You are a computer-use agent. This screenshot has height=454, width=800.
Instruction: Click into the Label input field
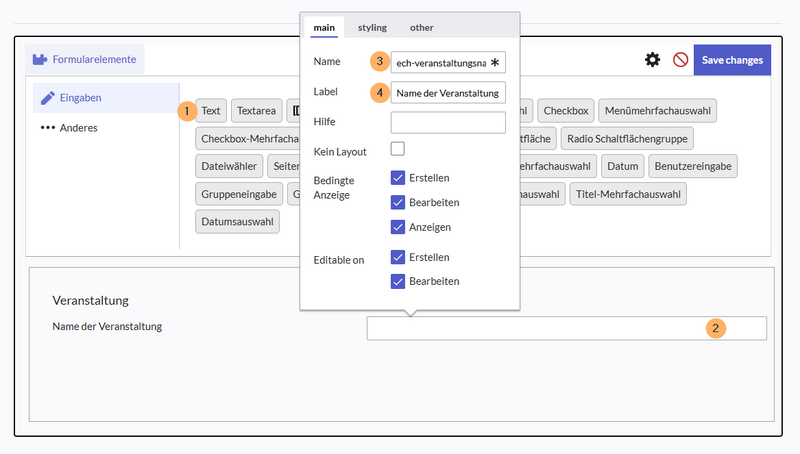448,93
